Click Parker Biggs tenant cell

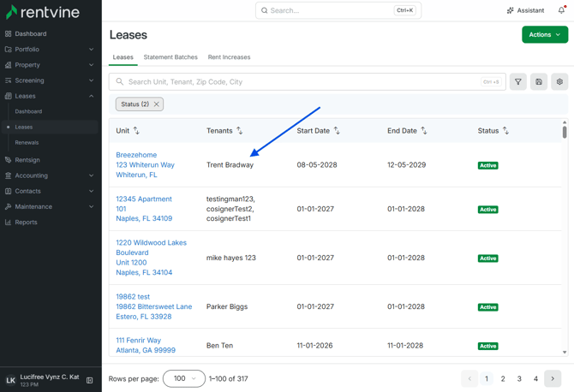[227, 306]
